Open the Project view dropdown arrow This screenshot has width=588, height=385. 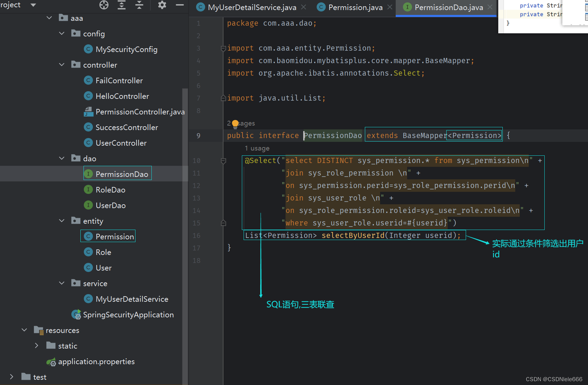[33, 5]
